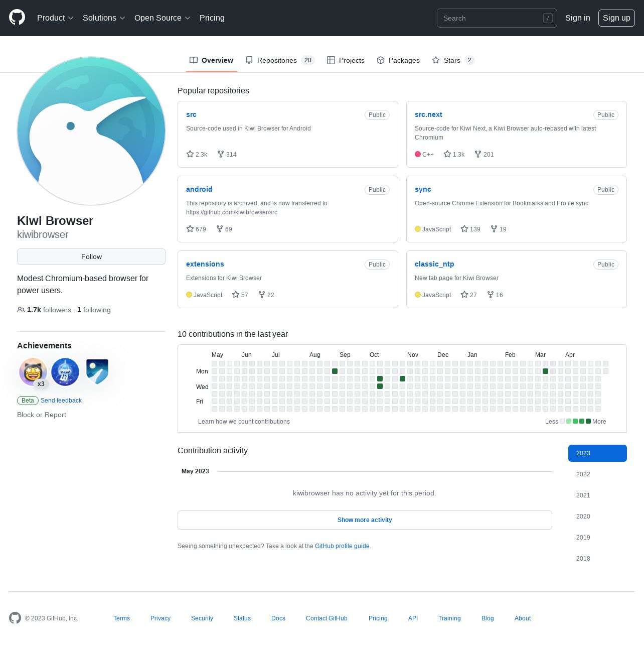644x649 pixels.
Task: Open Privacy footer link
Action: coord(160,618)
